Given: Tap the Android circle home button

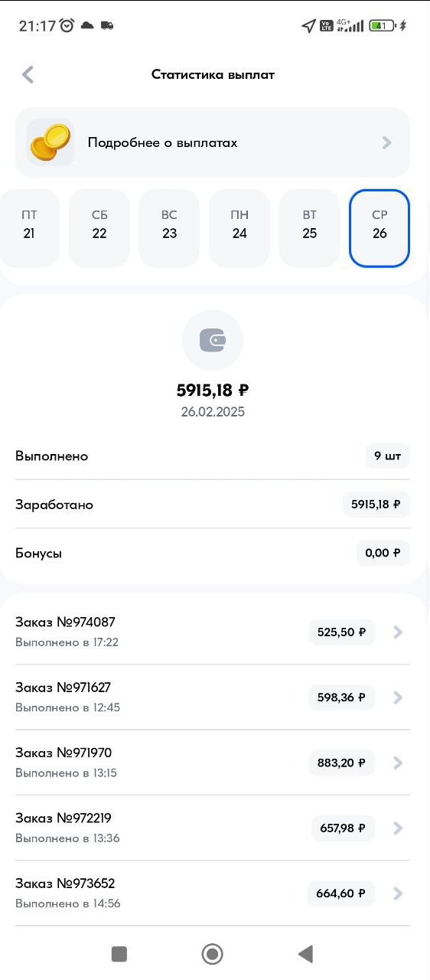Looking at the screenshot, I should click(212, 953).
